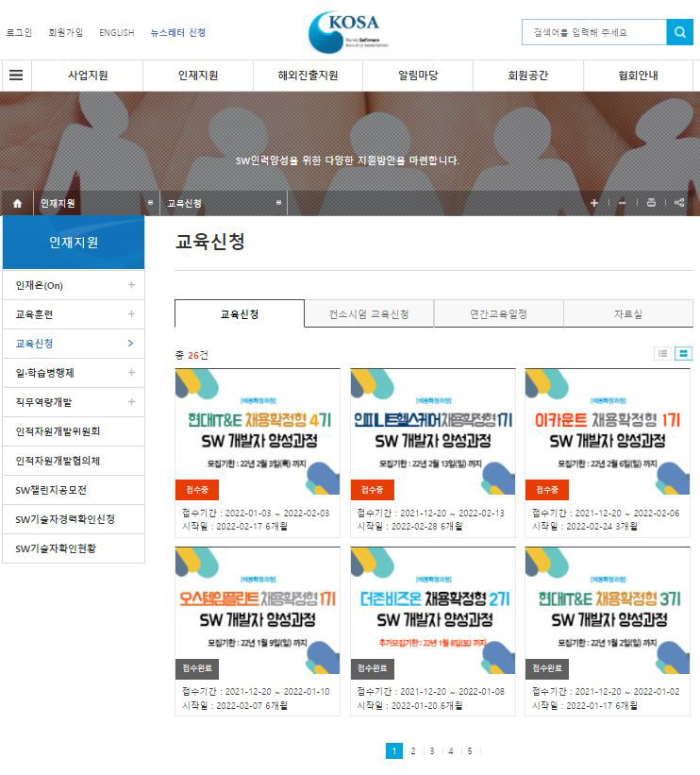The image size is (700, 775).
Task: Click date text 2022-01-03 ~ 2022-02-03
Action: coord(277,513)
